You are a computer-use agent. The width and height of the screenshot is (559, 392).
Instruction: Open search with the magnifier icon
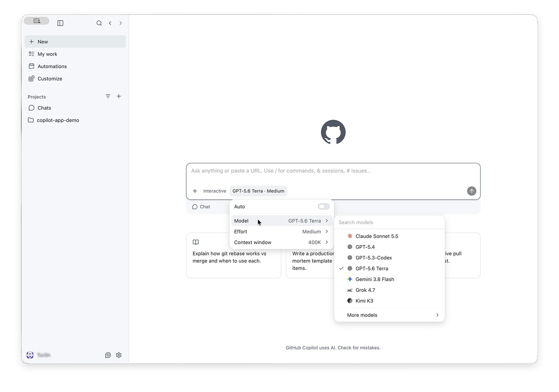(x=99, y=23)
